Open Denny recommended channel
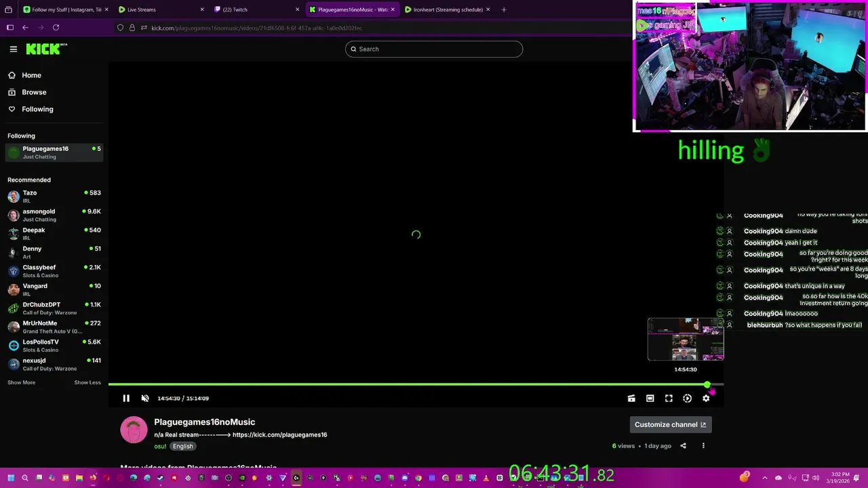Viewport: 868px width, 488px height. 54,252
